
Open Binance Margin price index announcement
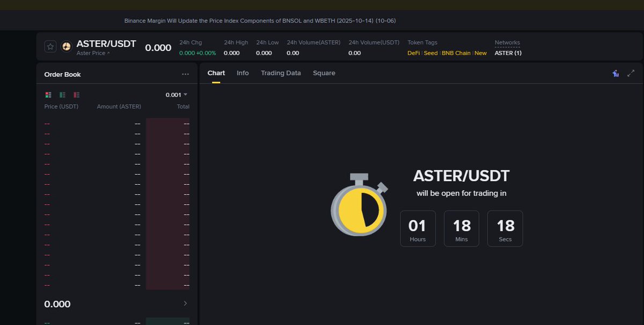coord(260,20)
